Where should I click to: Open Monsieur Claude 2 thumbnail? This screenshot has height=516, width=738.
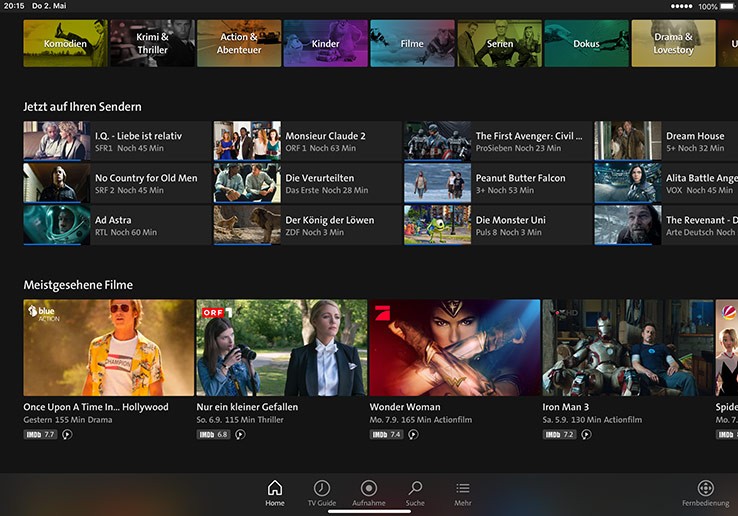pyautogui.click(x=247, y=141)
